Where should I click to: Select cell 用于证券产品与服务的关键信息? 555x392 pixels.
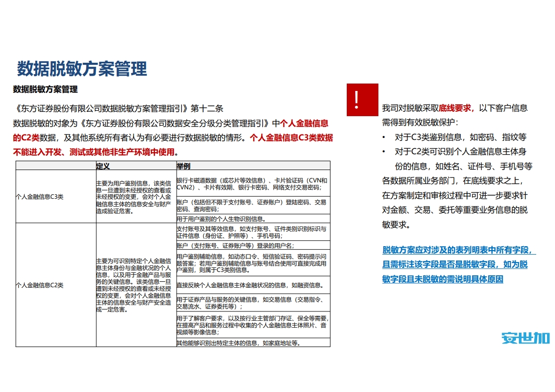(x=253, y=303)
